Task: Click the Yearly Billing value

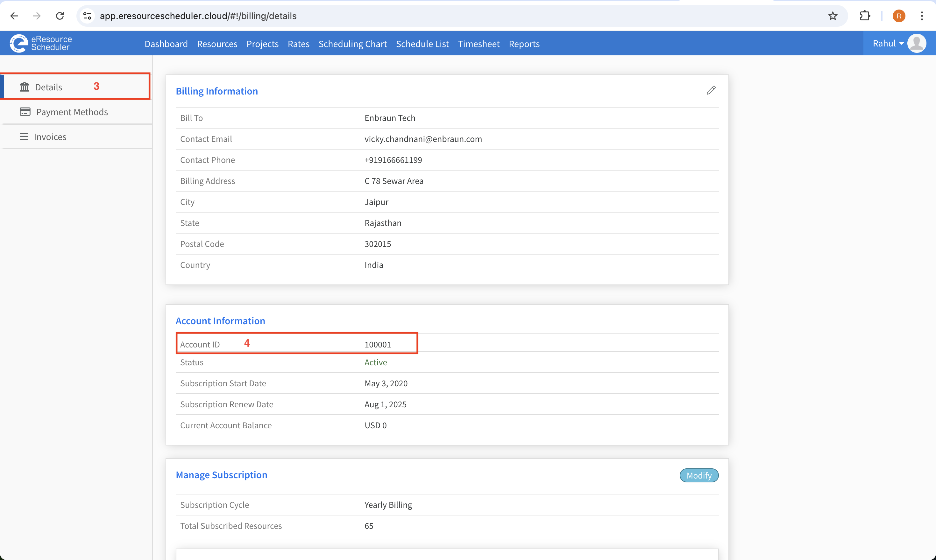Action: [x=388, y=505]
